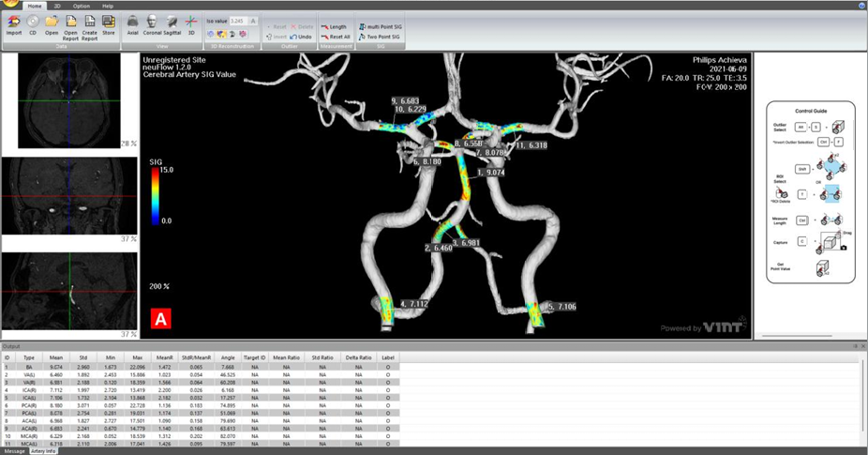868x455 pixels.
Task: Open the Help ribbon tab
Action: [108, 6]
